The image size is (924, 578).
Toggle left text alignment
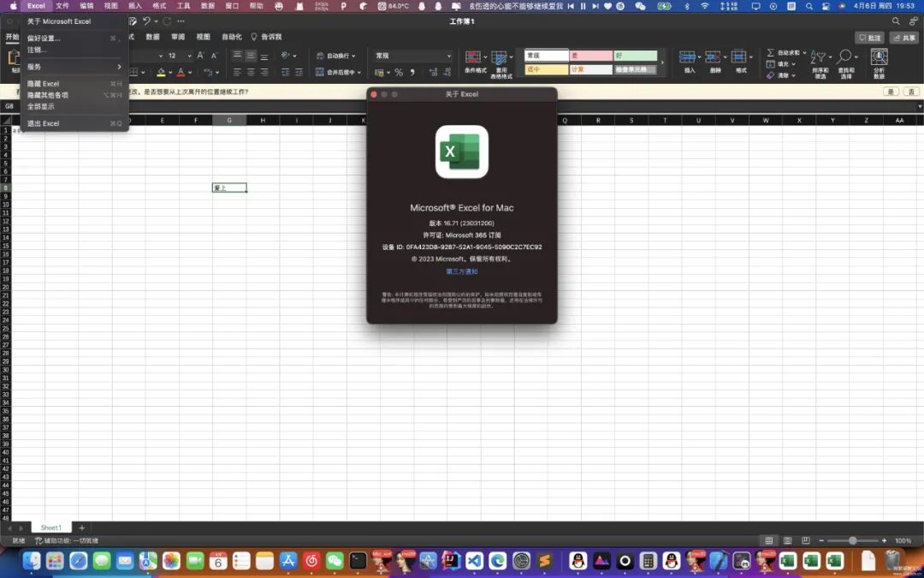tap(237, 73)
